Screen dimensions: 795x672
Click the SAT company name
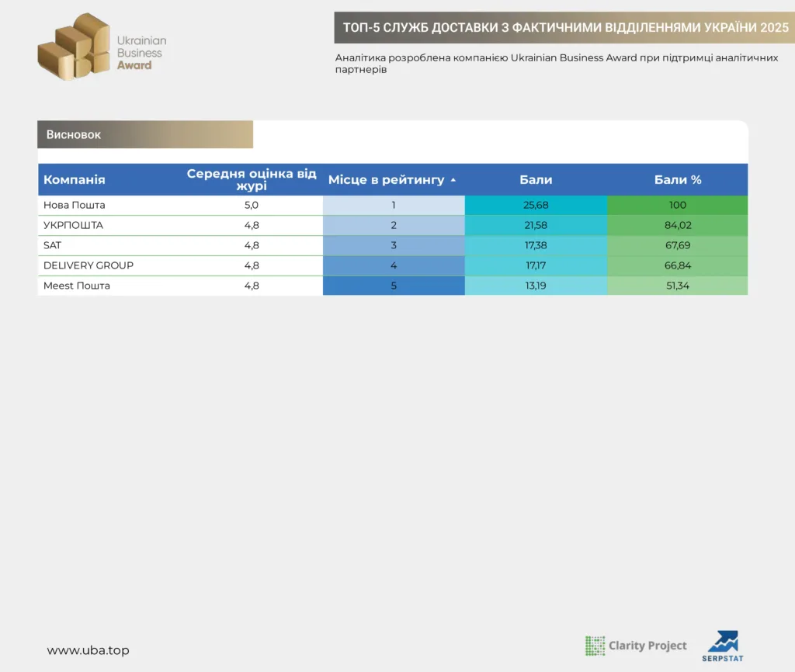click(52, 245)
